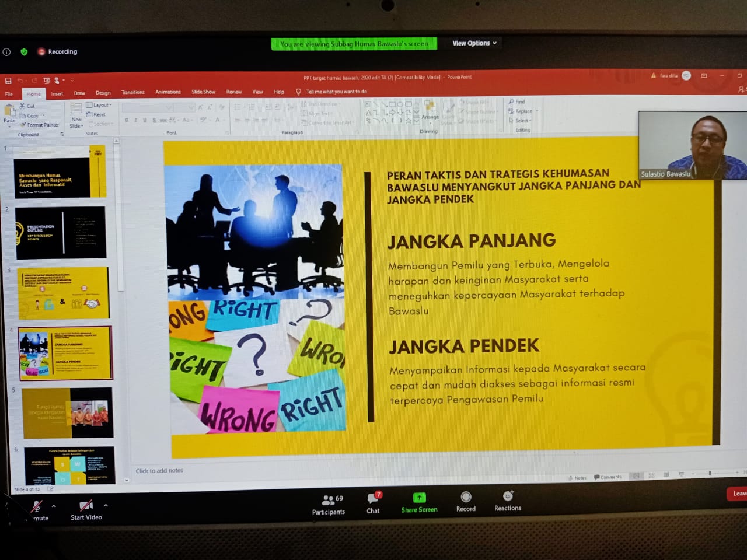
Task: Click the Find tool in Editing group
Action: coord(517,101)
